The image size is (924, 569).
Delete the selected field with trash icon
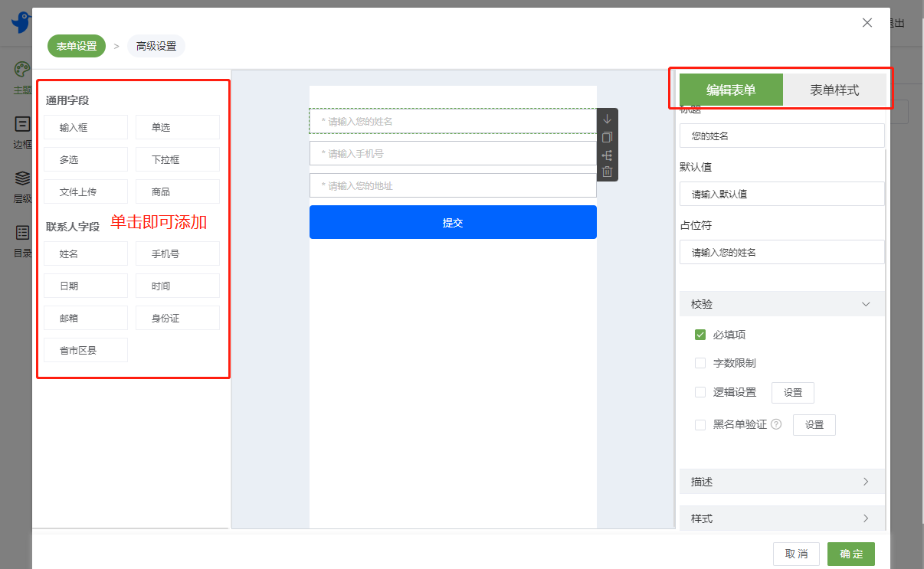point(608,172)
